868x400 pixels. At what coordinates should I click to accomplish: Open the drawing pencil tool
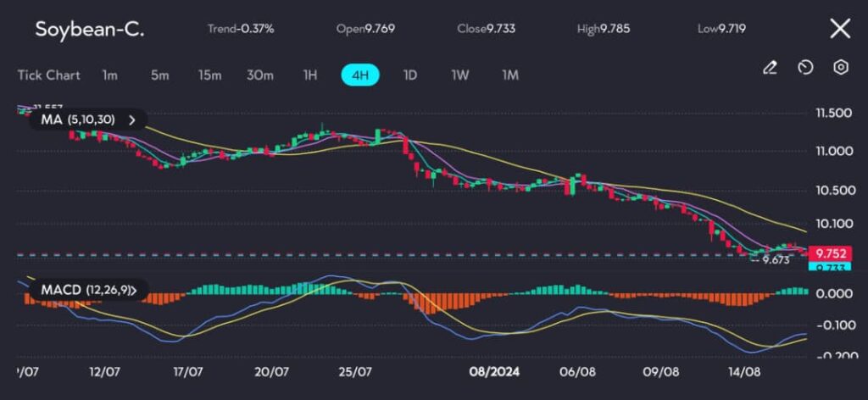point(770,68)
